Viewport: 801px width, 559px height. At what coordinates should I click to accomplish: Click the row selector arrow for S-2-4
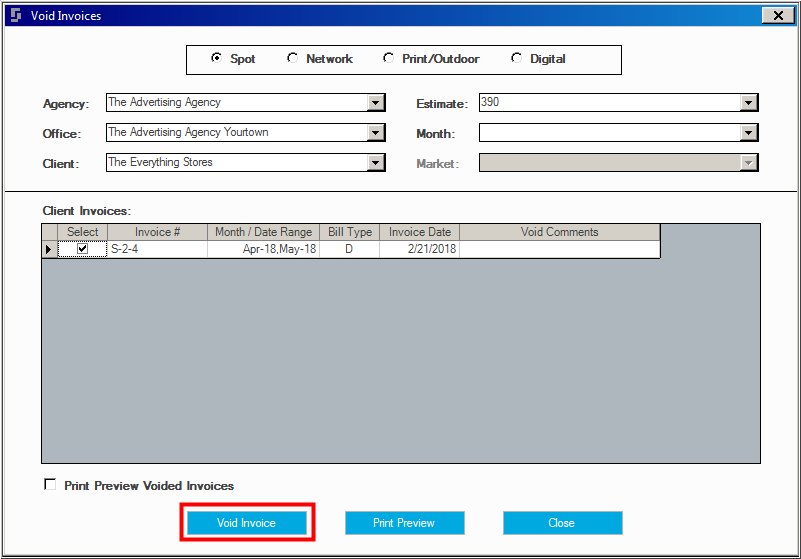pos(49,249)
